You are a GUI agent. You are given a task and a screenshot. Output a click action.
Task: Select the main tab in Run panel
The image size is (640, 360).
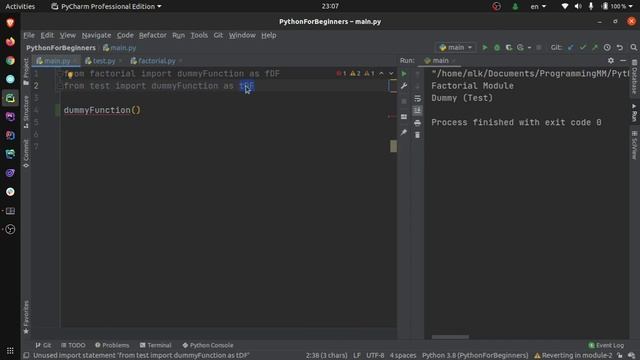439,60
